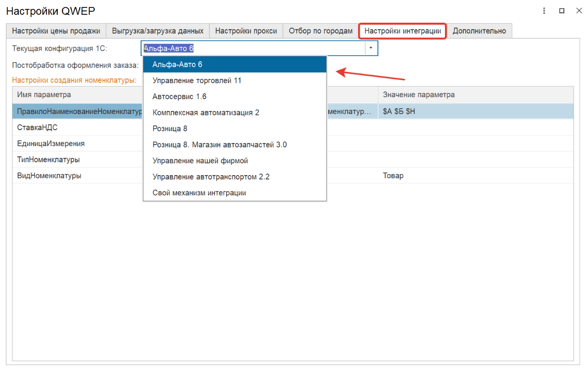Go to Настройки прокси tab
The height and width of the screenshot is (369, 588).
tap(246, 31)
